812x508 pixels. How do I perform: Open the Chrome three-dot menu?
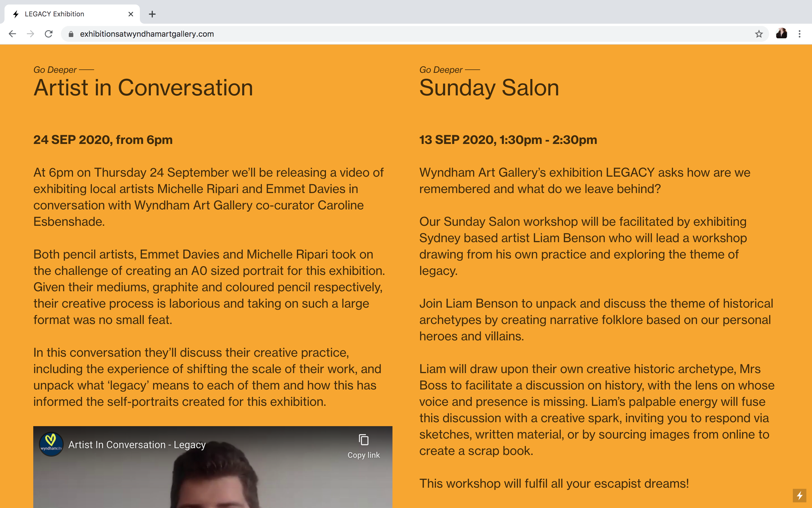(800, 34)
